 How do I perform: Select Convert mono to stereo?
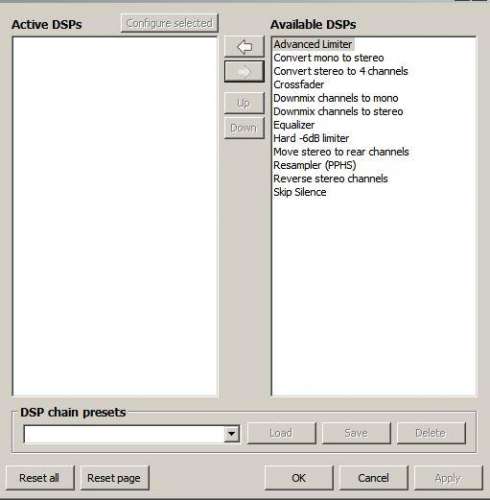click(329, 58)
